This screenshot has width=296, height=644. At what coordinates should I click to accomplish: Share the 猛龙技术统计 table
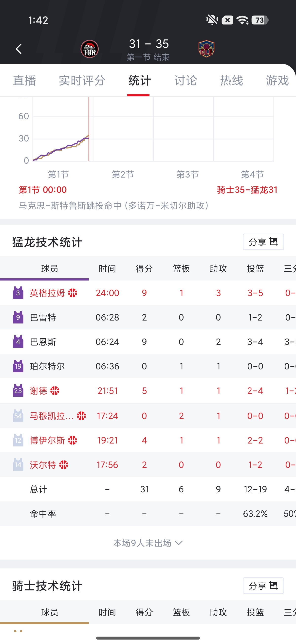point(263,242)
